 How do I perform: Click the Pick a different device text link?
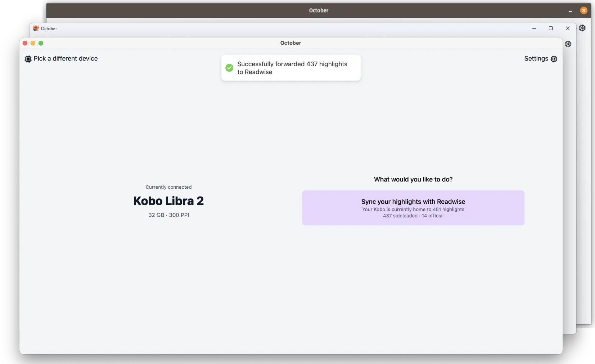point(66,59)
